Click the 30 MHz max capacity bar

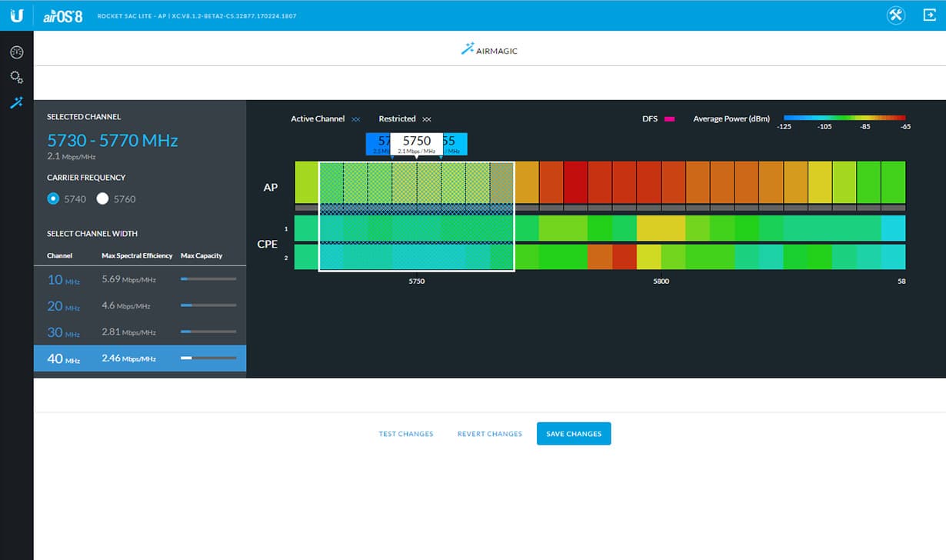tap(208, 332)
